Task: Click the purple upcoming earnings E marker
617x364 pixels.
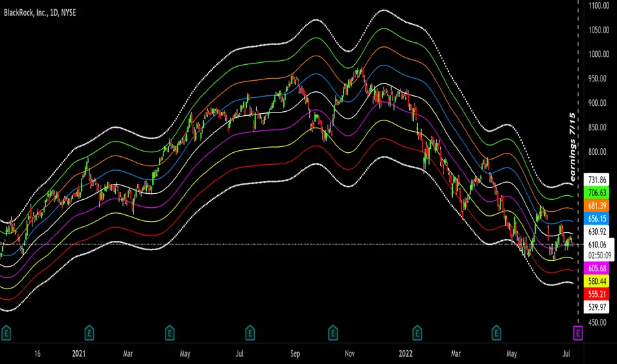Action: [x=578, y=334]
